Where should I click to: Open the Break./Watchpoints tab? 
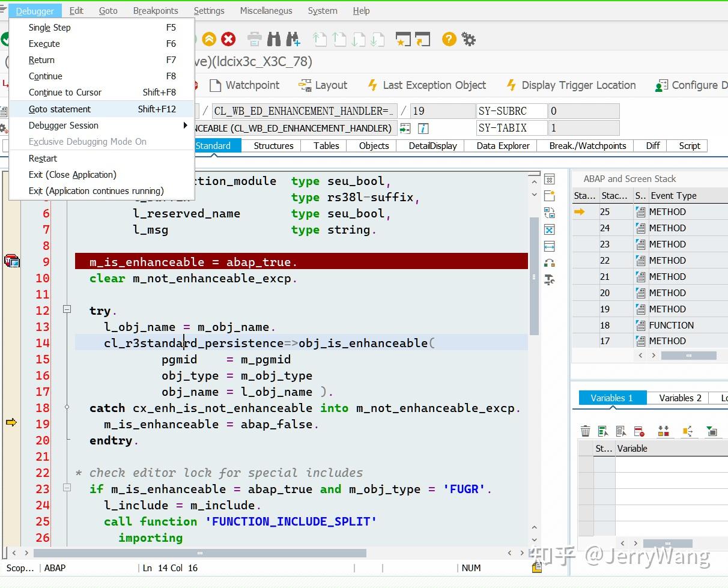click(587, 145)
